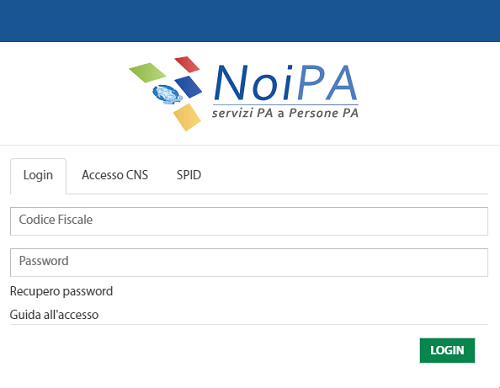The height and width of the screenshot is (388, 500).
Task: Click the red tile in the NoiPA logo
Action: [187, 64]
